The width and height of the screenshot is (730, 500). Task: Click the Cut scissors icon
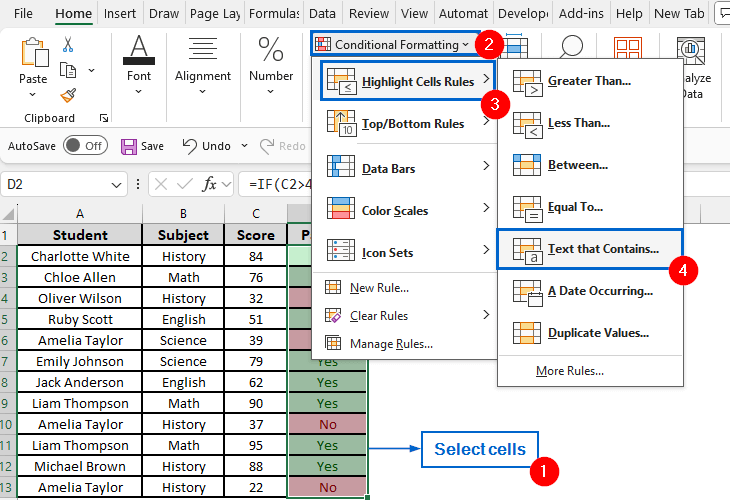[x=68, y=45]
